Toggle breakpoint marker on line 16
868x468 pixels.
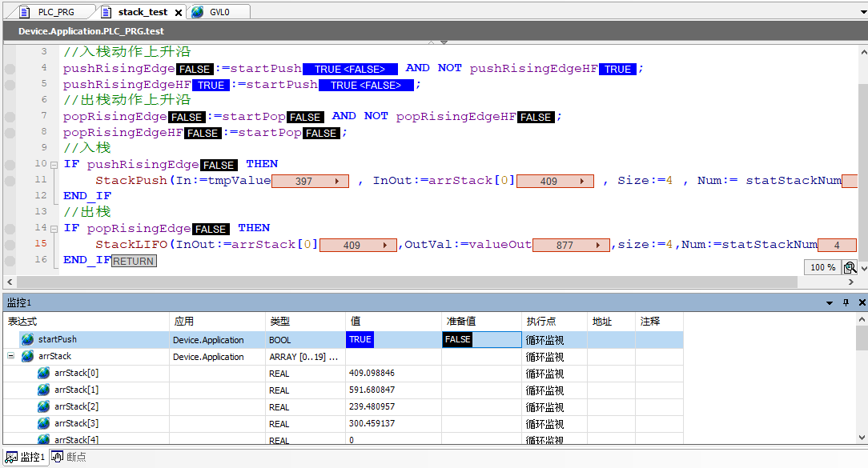point(10,261)
